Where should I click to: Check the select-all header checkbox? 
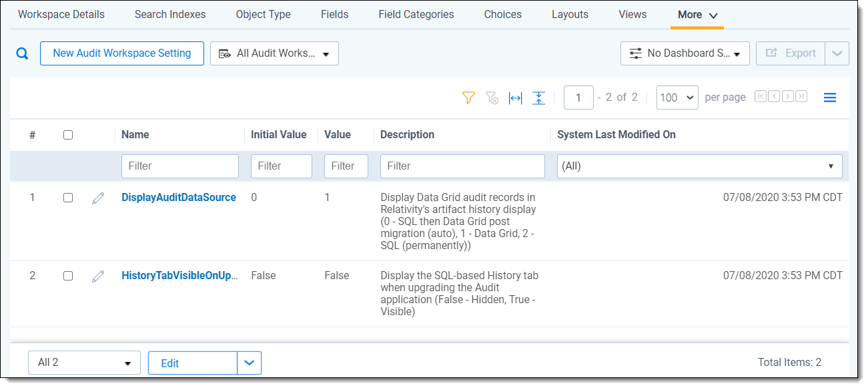[x=67, y=135]
